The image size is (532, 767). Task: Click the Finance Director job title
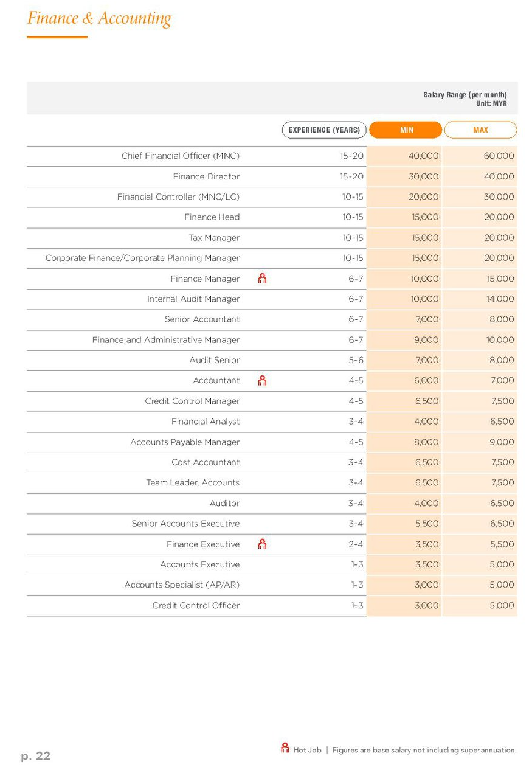point(206,176)
